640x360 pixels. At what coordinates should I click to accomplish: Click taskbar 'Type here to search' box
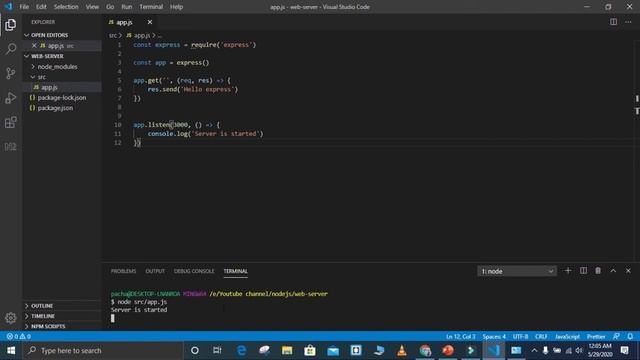point(103,350)
